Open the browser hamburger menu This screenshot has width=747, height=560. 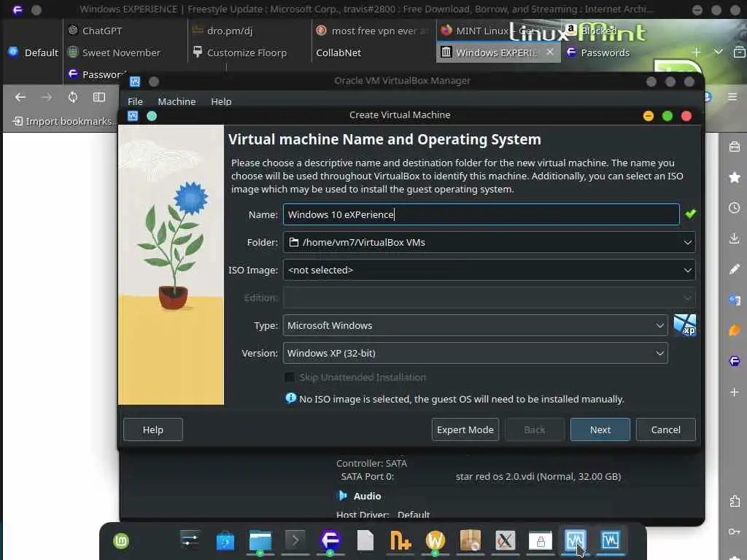(732, 97)
